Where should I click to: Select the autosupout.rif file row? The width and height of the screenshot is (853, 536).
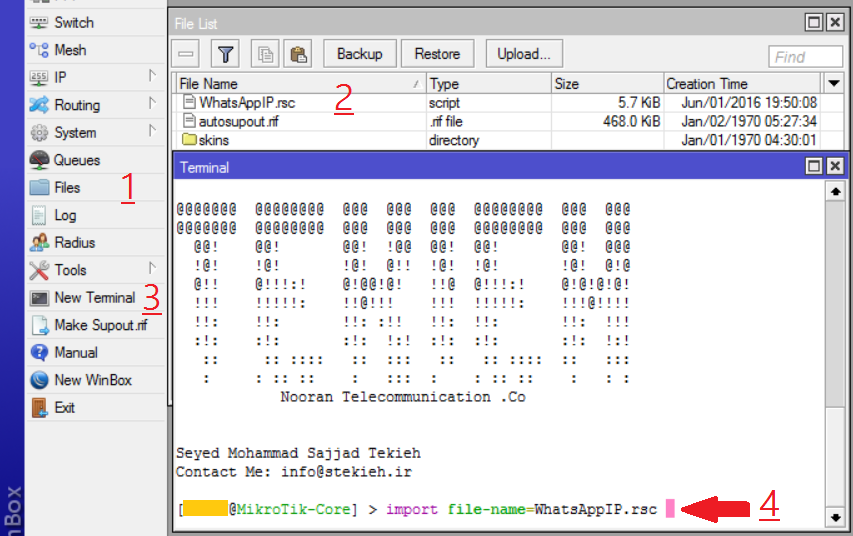pos(506,121)
